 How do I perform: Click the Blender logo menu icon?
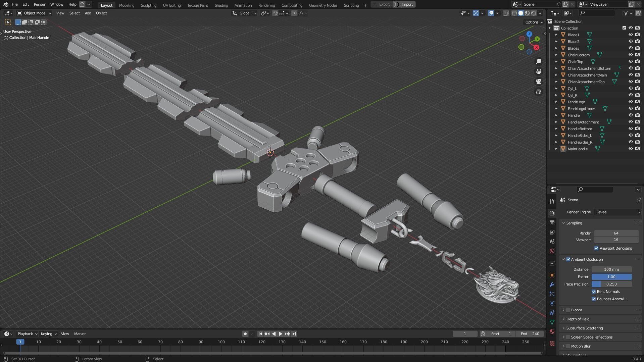coord(6,4)
